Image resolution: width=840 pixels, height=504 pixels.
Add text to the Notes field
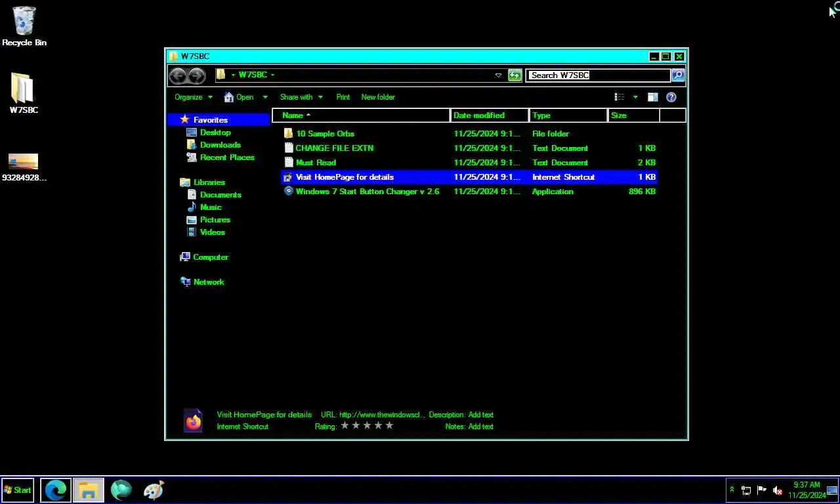pyautogui.click(x=480, y=427)
